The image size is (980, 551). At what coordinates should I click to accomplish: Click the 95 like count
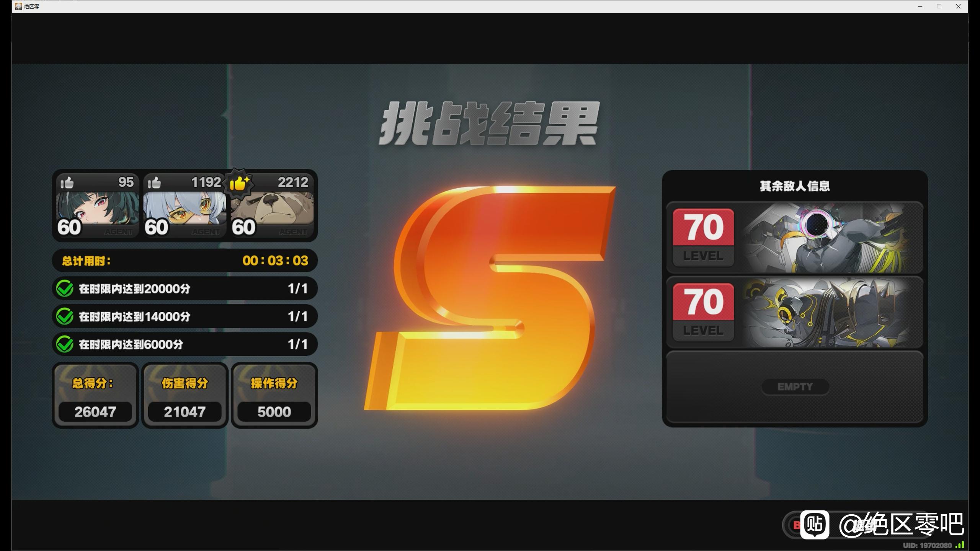(126, 182)
